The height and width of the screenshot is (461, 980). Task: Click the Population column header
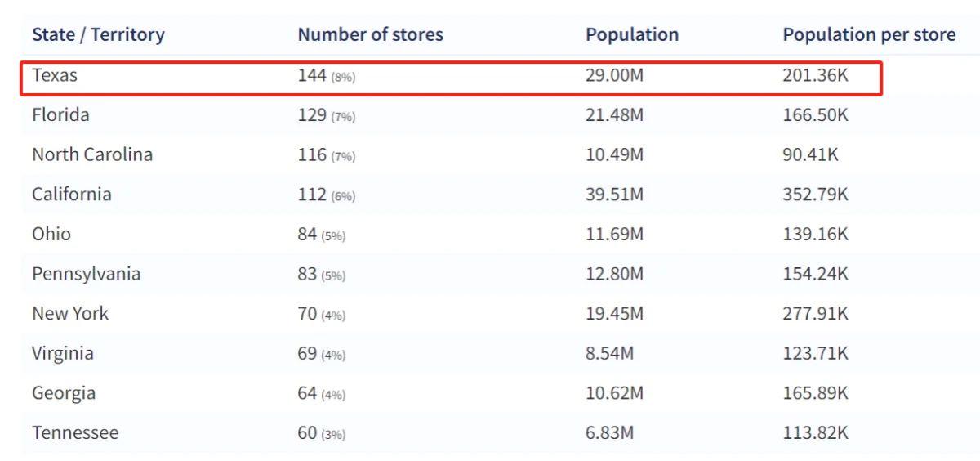pos(631,35)
